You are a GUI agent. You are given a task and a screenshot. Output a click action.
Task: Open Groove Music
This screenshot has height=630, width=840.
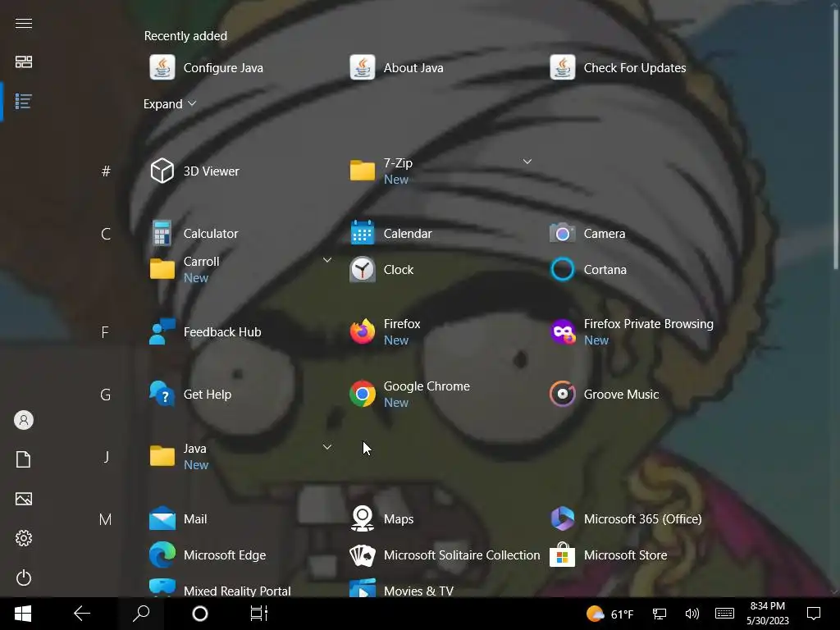pos(605,395)
